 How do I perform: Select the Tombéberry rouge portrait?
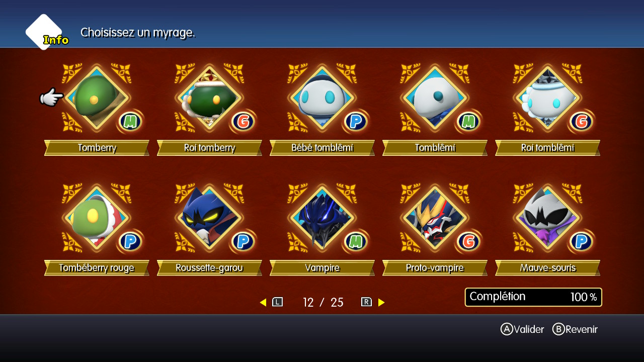(97, 218)
